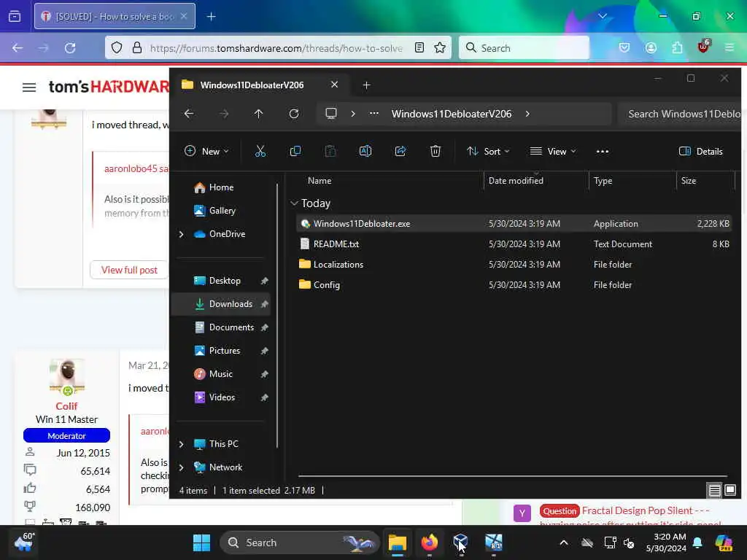Collapse the Today group

pos(294,203)
